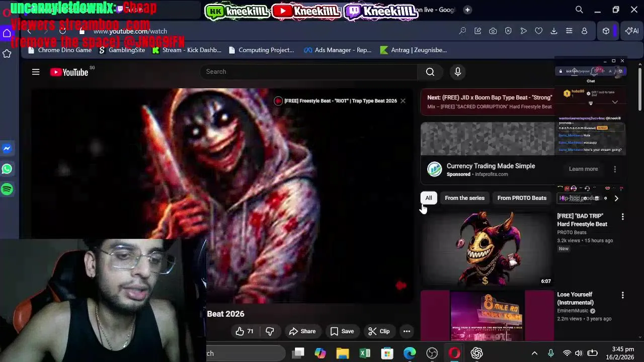Click the Save button

click(x=342, y=331)
